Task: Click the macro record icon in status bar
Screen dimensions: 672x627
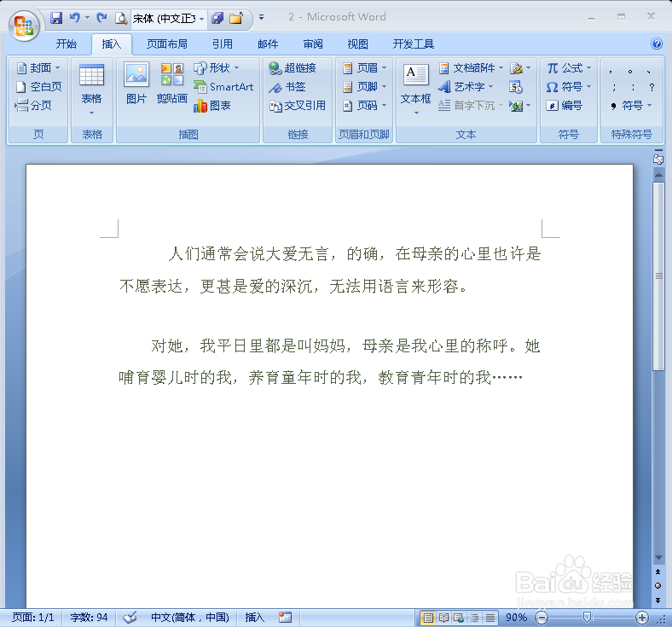Action: tap(285, 617)
